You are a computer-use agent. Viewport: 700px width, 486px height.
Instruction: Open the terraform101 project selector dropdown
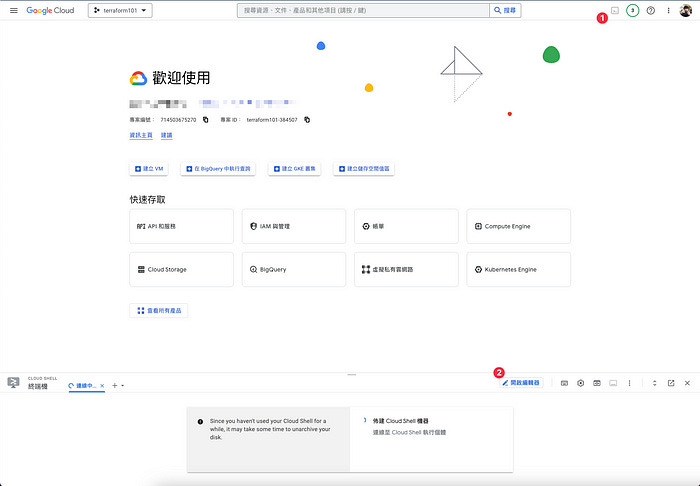pos(120,10)
